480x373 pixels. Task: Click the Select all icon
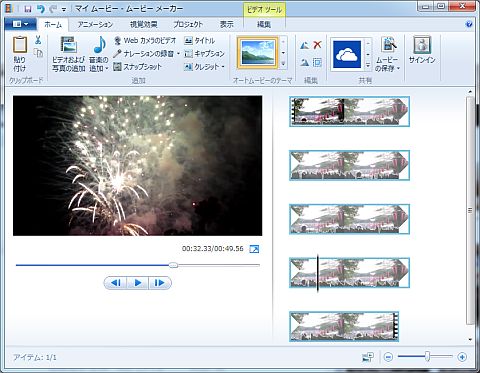click(317, 62)
